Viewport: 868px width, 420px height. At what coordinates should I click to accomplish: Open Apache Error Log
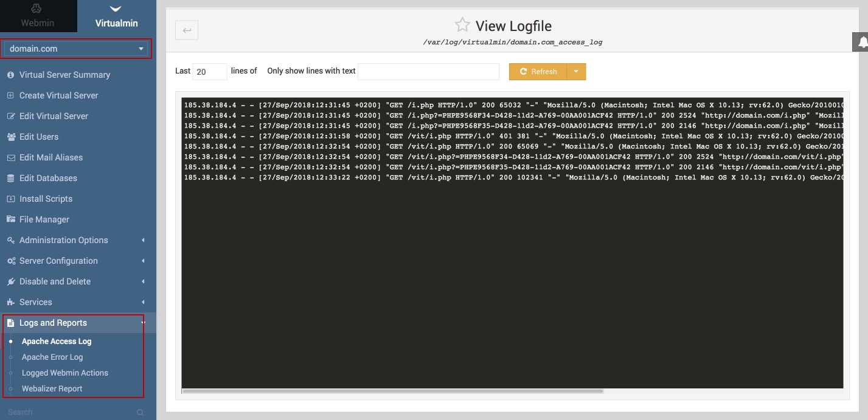point(52,357)
